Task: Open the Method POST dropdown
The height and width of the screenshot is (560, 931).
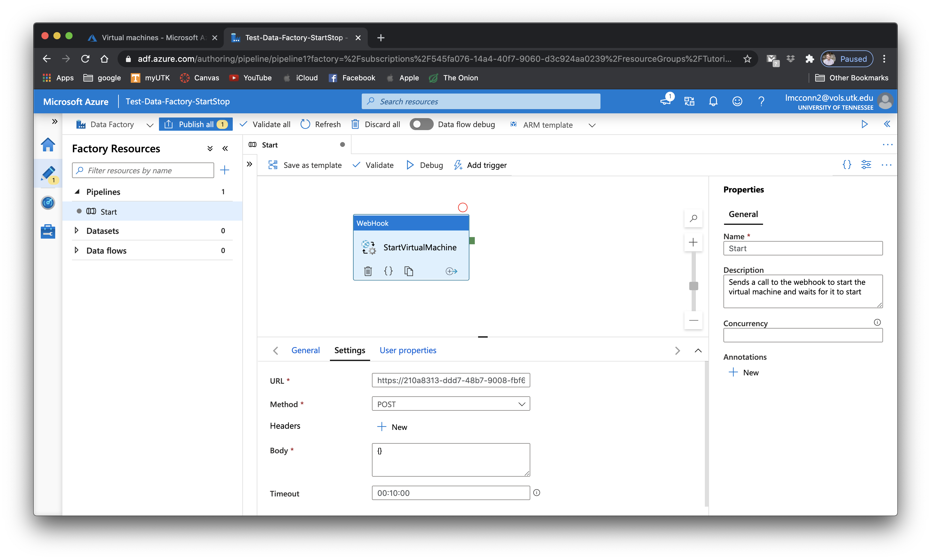Action: click(x=451, y=404)
